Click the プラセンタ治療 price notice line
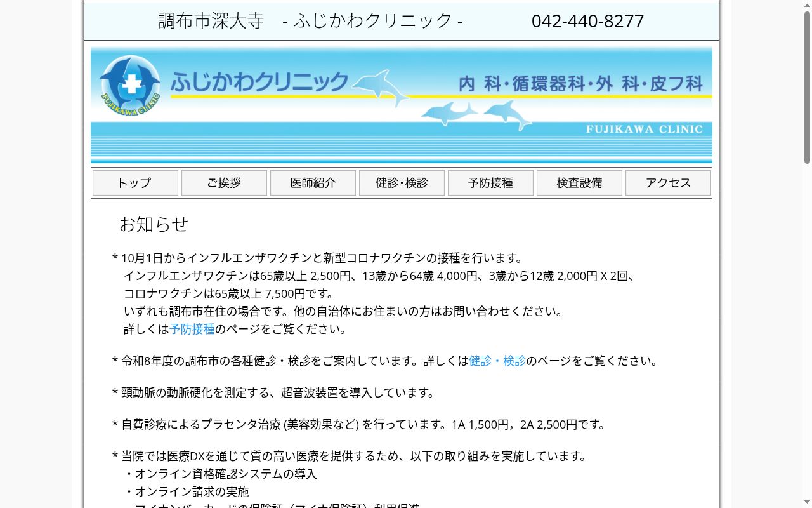This screenshot has width=812, height=508. pyautogui.click(x=360, y=424)
